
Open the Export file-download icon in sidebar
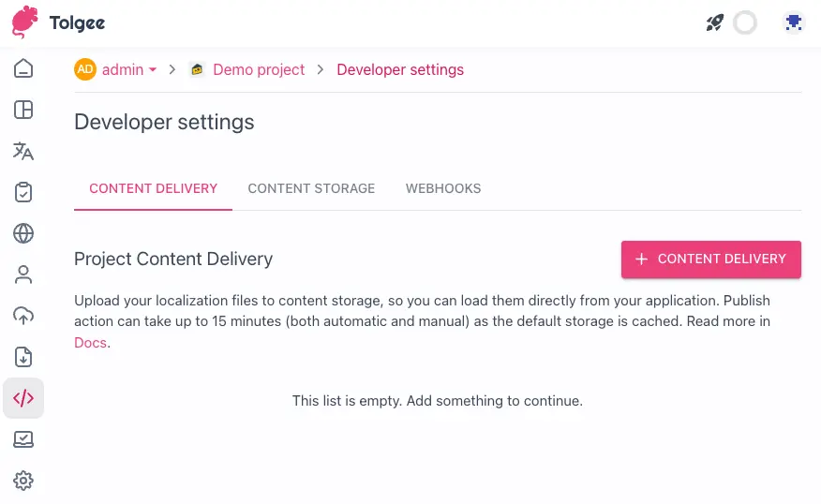tap(23, 357)
